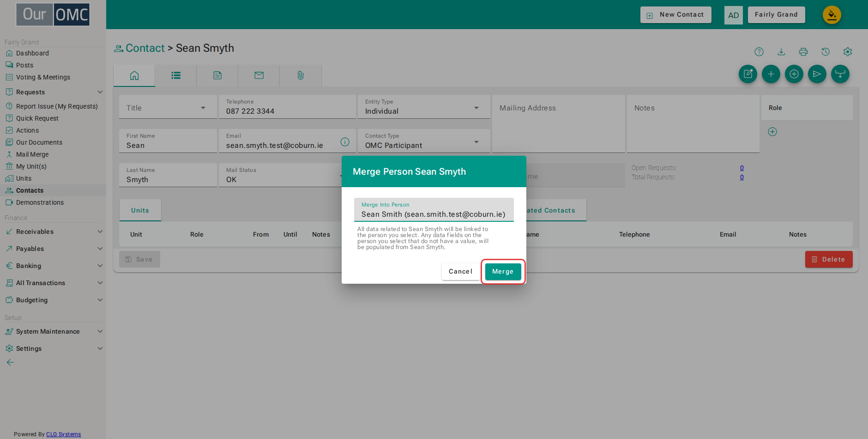
Task: Expand the Receivables sidebar section
Action: [x=53, y=232]
